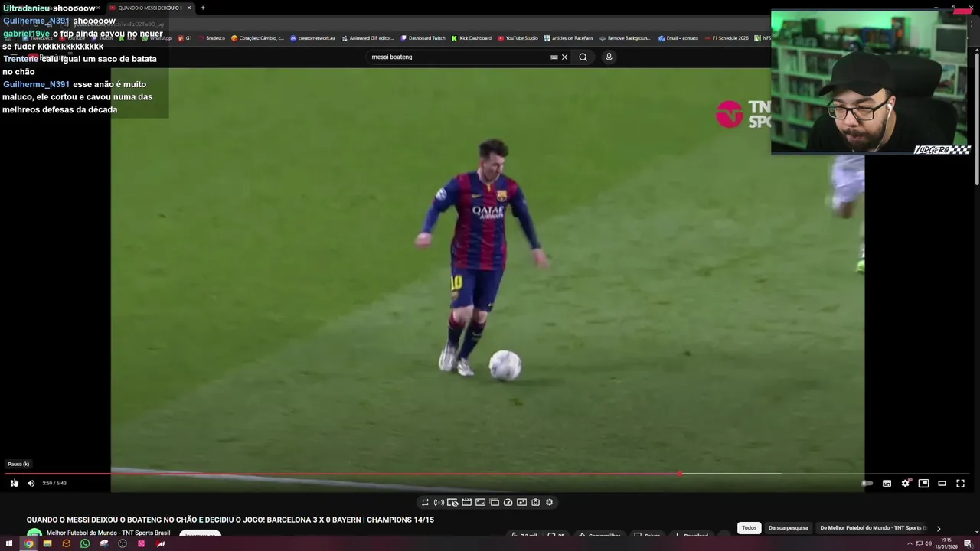Enable theater mode
This screenshot has height=551, width=980.
coord(942,483)
